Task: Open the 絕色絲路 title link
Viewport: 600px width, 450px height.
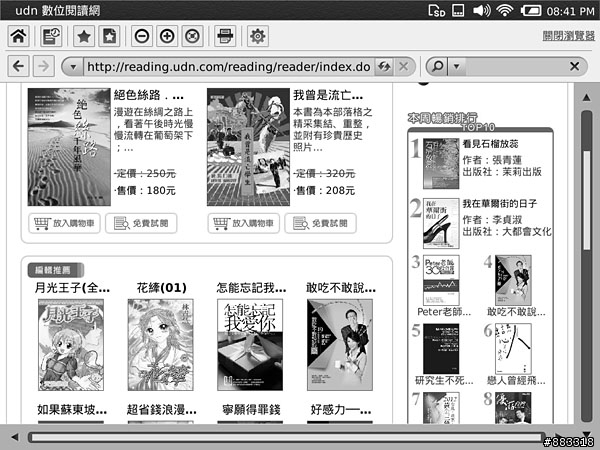Action: pyautogui.click(x=149, y=95)
